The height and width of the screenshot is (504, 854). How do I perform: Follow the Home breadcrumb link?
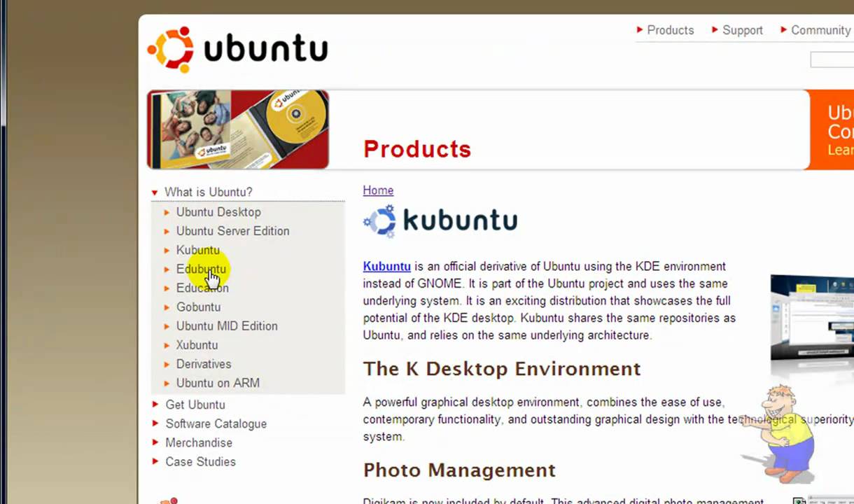pos(378,190)
